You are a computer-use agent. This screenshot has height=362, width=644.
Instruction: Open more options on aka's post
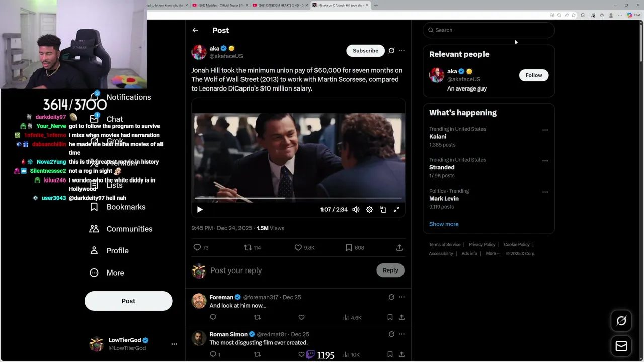coord(401,50)
